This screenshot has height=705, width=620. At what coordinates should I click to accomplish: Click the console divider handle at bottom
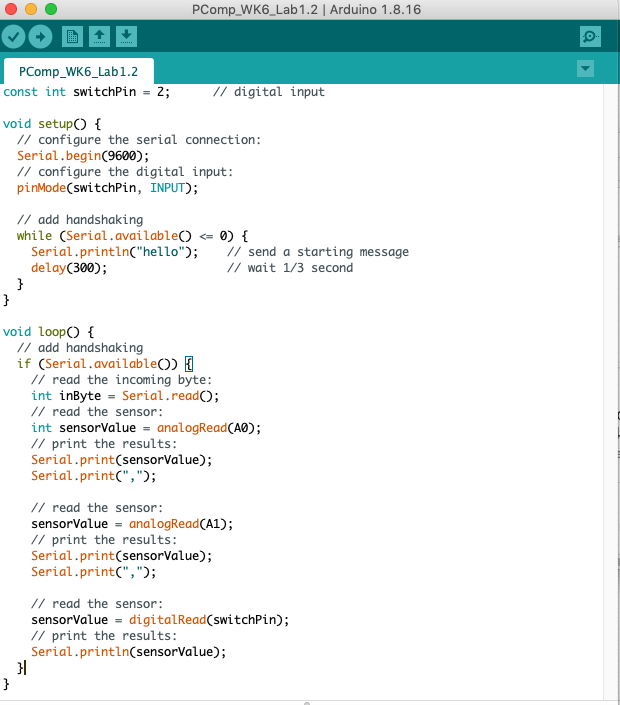[306, 702]
